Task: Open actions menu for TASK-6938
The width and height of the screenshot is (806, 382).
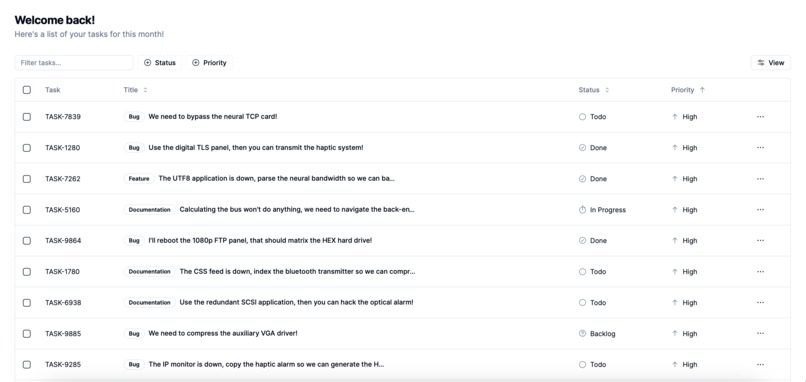Action: [760, 302]
